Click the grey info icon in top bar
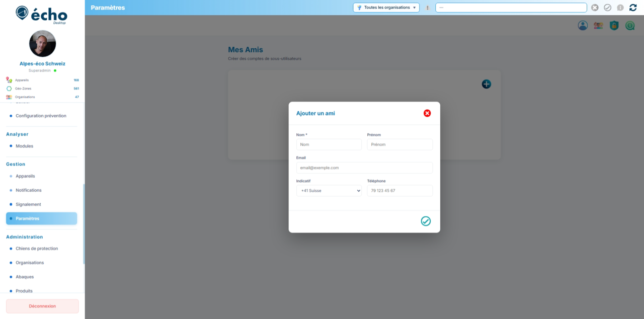 point(620,8)
